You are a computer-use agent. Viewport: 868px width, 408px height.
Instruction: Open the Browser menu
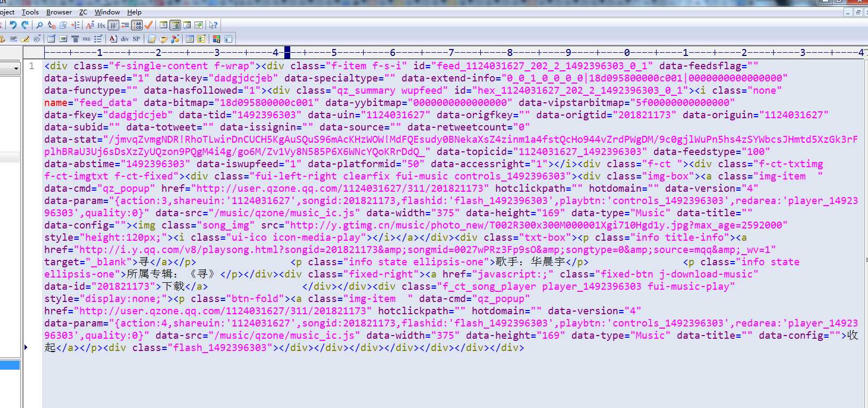point(59,12)
